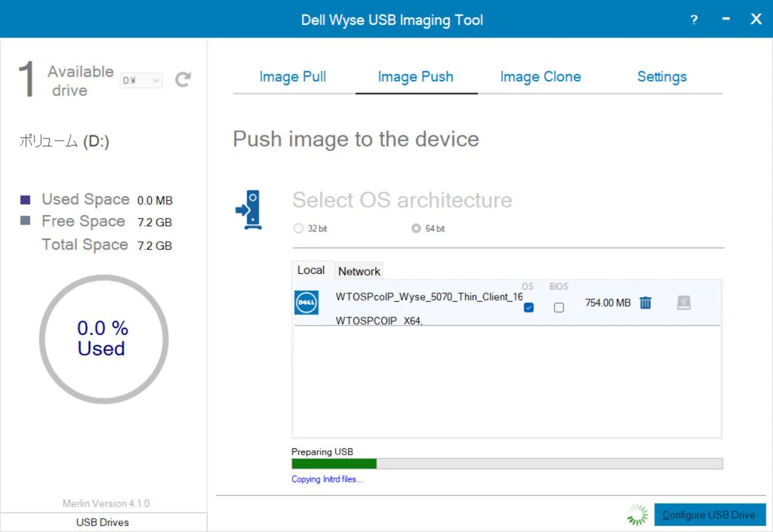Click the Dell logo of the image entry

[306, 303]
